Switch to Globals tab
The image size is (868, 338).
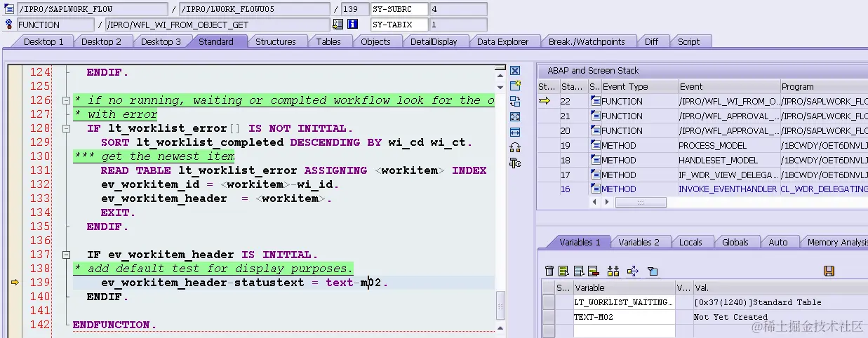(735, 242)
